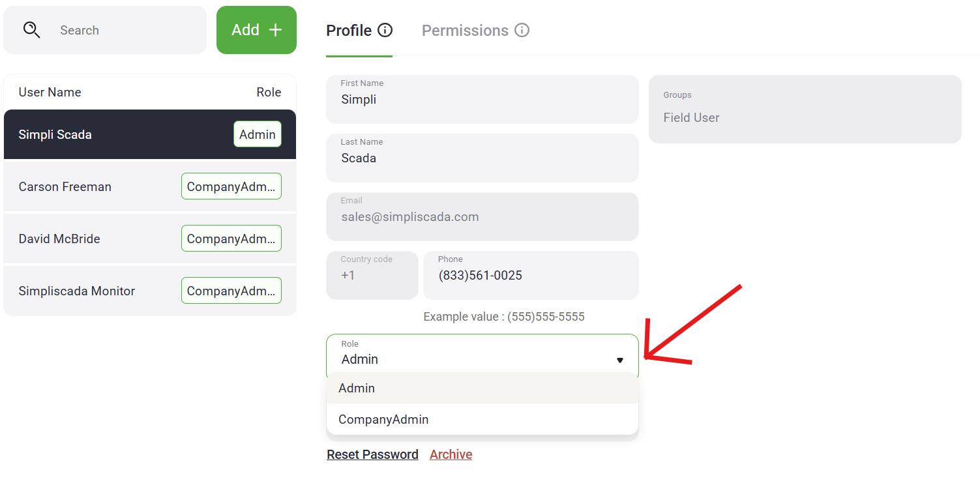Collapse the Role dropdown arrow
Screen dimensions: 980x483
pyautogui.click(x=620, y=360)
